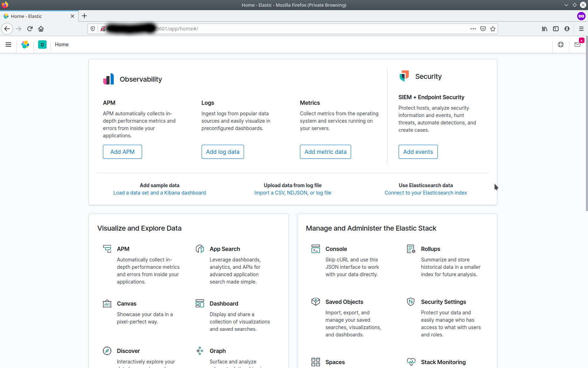The width and height of the screenshot is (588, 368).
Task: Open the Discover title
Action: pos(128,351)
